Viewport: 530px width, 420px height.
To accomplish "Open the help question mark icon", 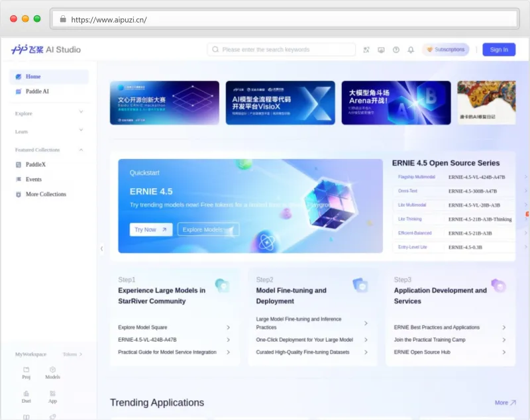I will coord(396,50).
